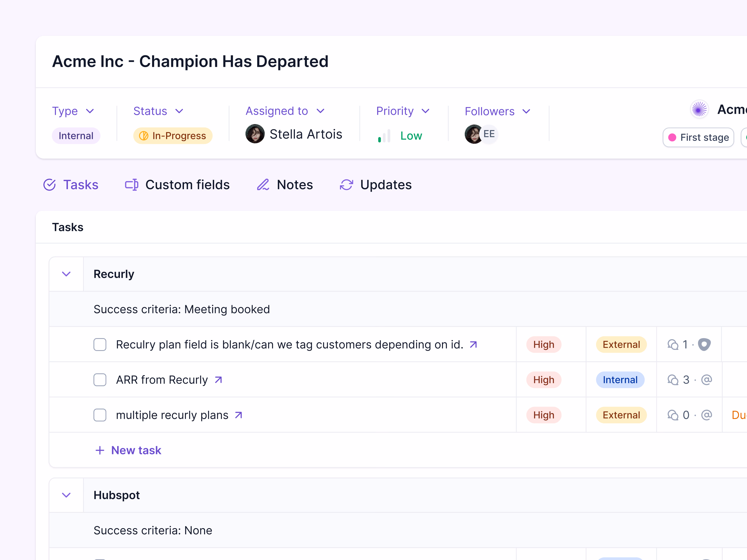
Task: Open the Tasks tab
Action: pyautogui.click(x=70, y=185)
